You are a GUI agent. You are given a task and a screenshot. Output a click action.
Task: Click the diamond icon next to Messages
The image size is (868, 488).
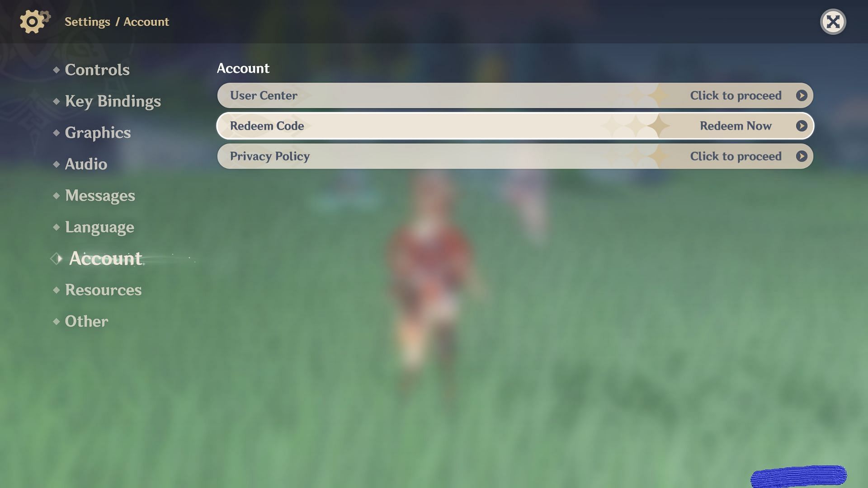coord(57,196)
